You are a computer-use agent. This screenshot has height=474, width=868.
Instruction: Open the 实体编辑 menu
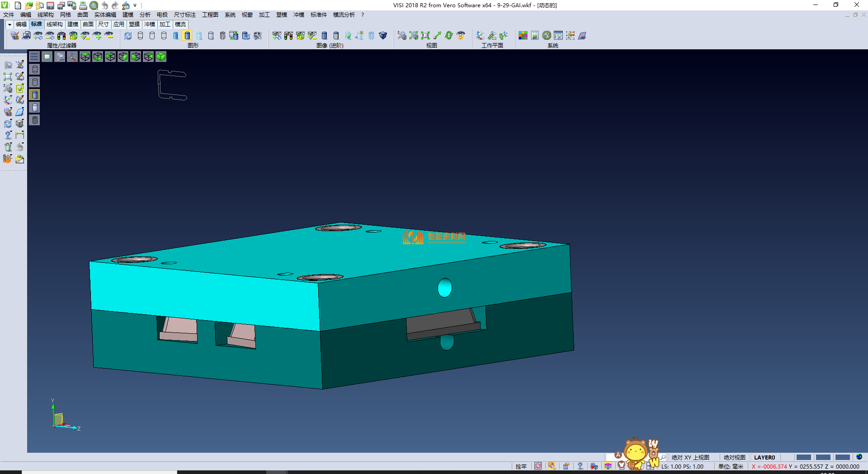click(105, 15)
